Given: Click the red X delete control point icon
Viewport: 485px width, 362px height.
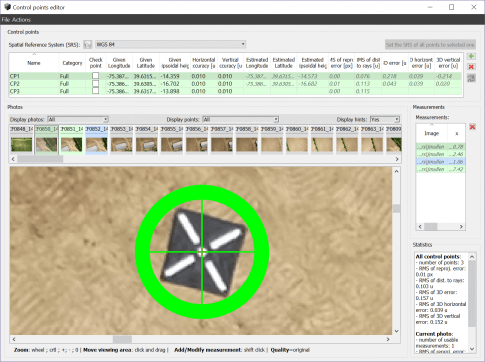Looking at the screenshot, I should [471, 67].
